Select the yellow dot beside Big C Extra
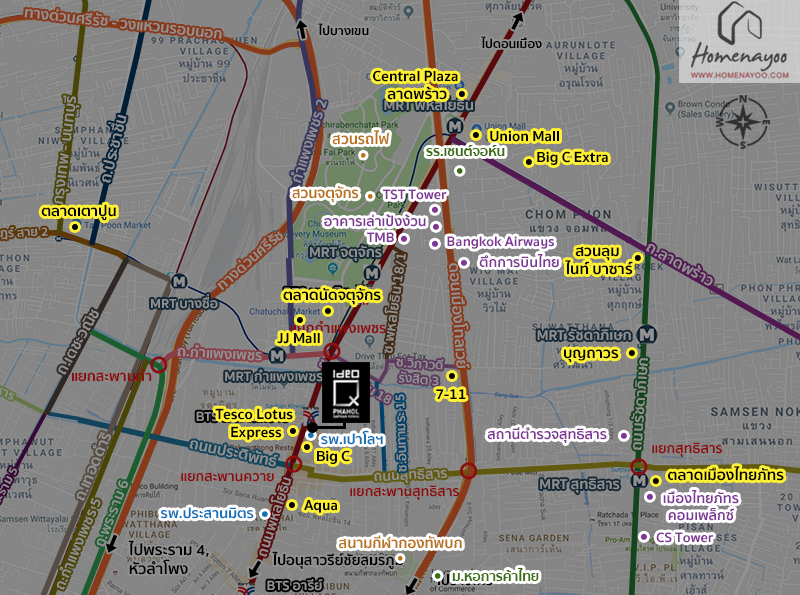Screen dimensions: 800x595 coord(529,162)
